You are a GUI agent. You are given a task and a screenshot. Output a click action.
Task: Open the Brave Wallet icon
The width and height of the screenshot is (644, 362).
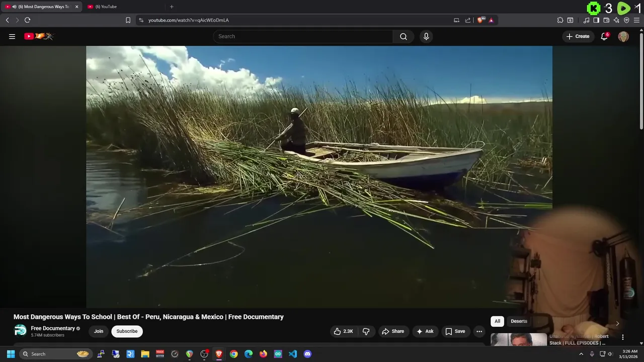coord(606,20)
